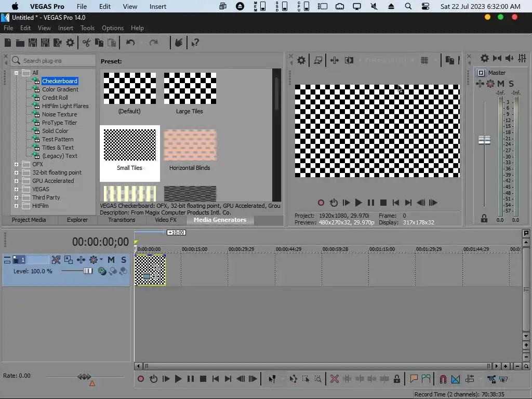Open Overlays dropdown arrow in preview toolbar

tap(435, 60)
